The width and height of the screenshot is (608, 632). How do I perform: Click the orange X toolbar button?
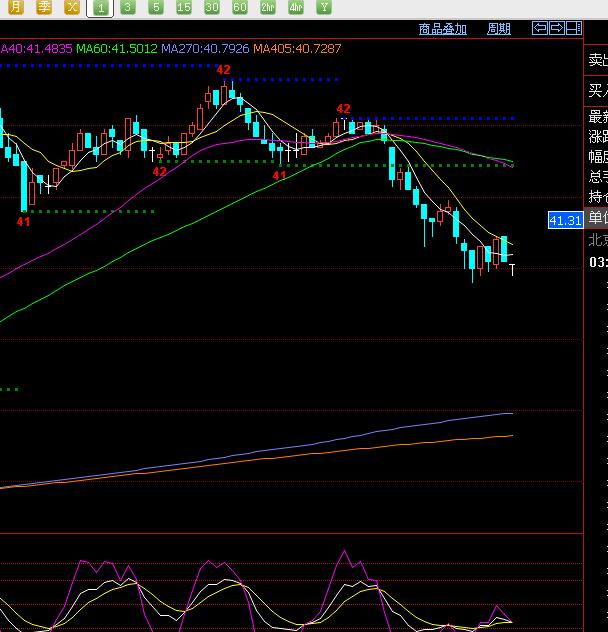click(71, 8)
